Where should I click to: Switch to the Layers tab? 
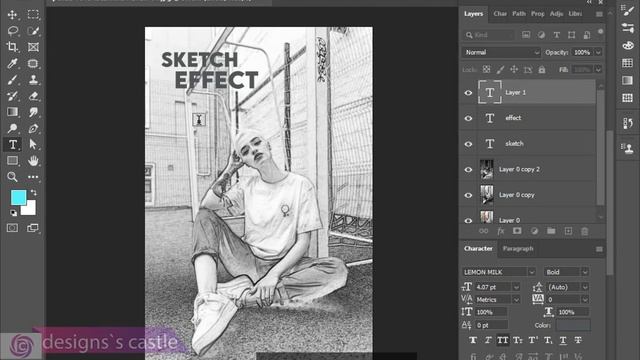pyautogui.click(x=473, y=14)
